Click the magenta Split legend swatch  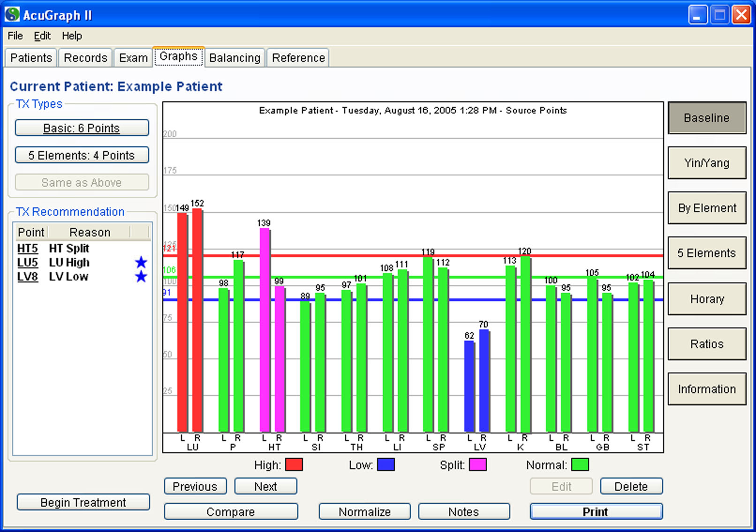478,465
